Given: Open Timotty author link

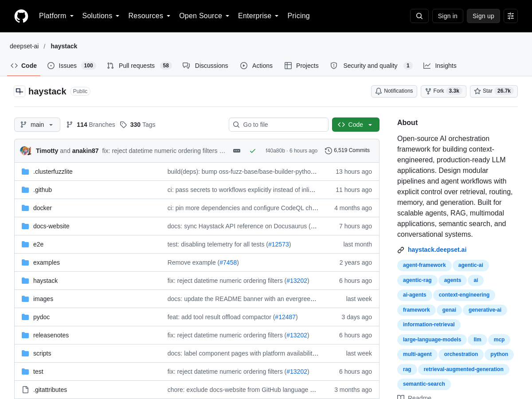Looking at the screenshot, I should click(47, 151).
